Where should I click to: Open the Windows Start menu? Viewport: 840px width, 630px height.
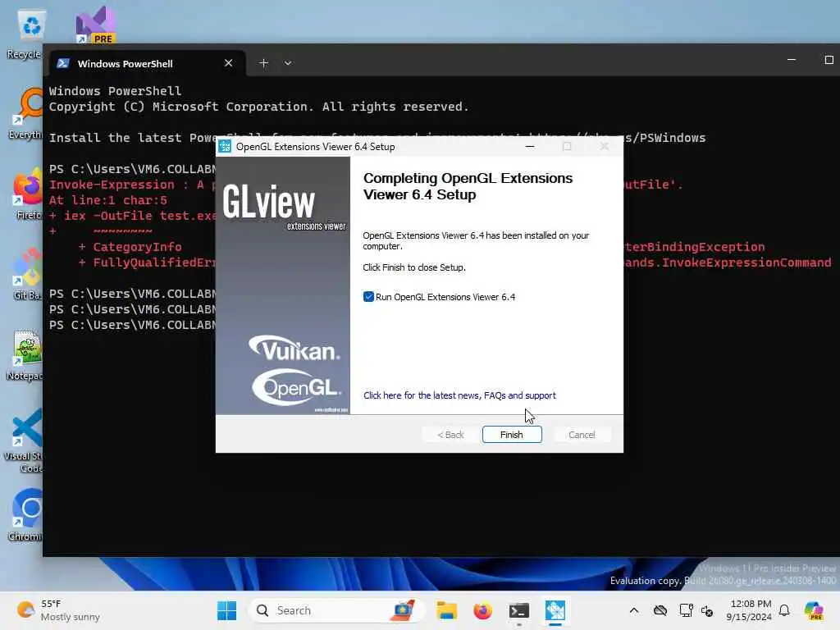(227, 610)
